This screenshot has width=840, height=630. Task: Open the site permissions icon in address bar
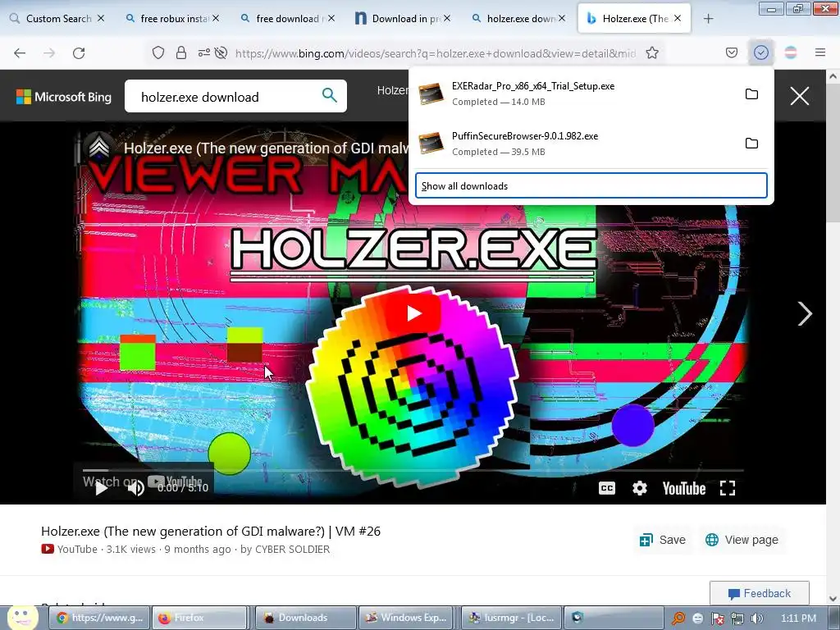tap(203, 52)
